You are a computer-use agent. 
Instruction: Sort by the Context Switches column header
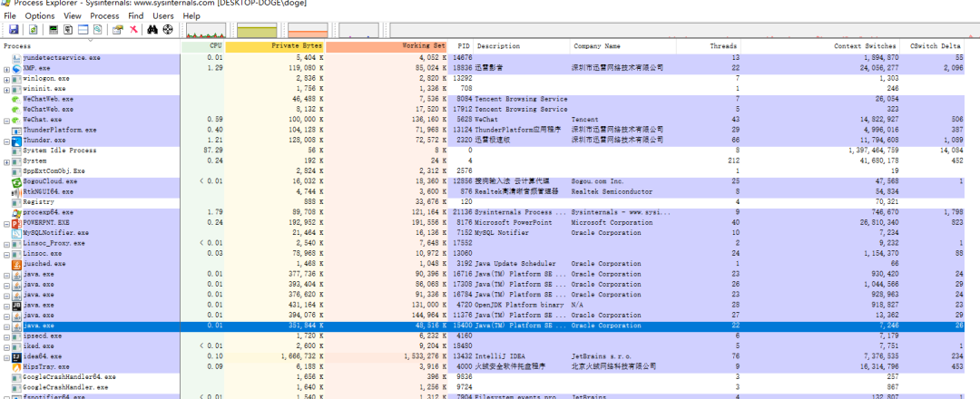[x=821, y=46]
